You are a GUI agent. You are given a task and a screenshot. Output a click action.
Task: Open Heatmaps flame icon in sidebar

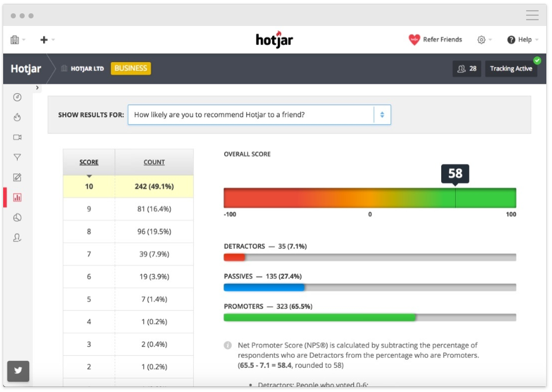(x=17, y=117)
